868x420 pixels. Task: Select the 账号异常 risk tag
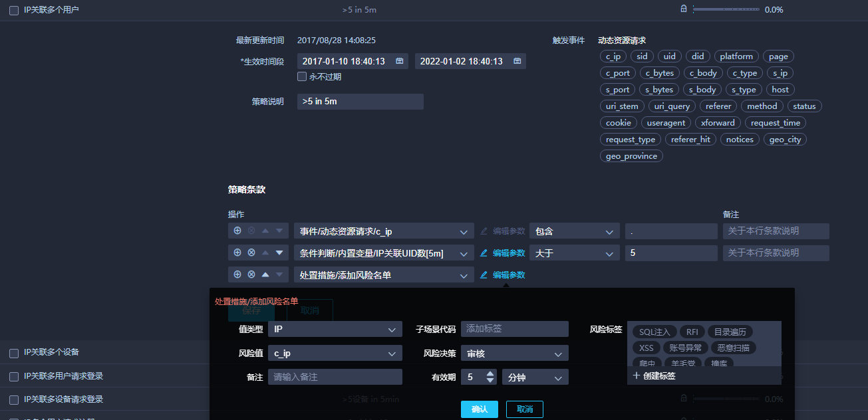point(686,348)
